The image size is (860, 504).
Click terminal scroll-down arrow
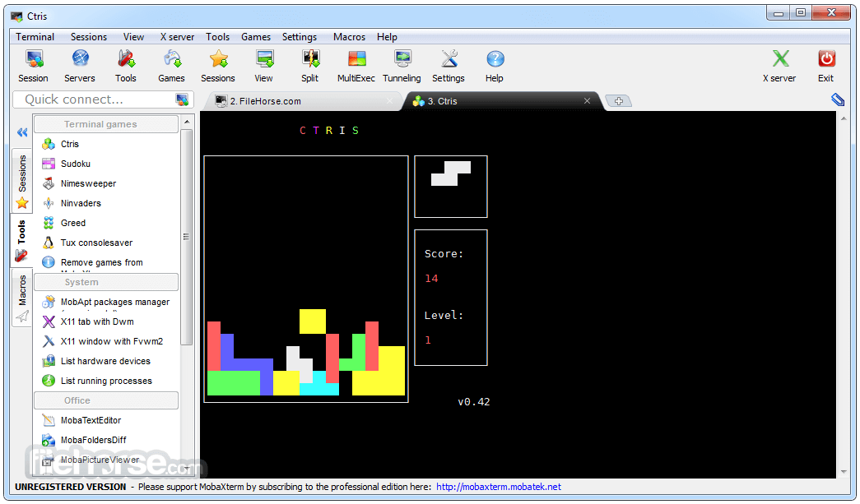(x=844, y=472)
